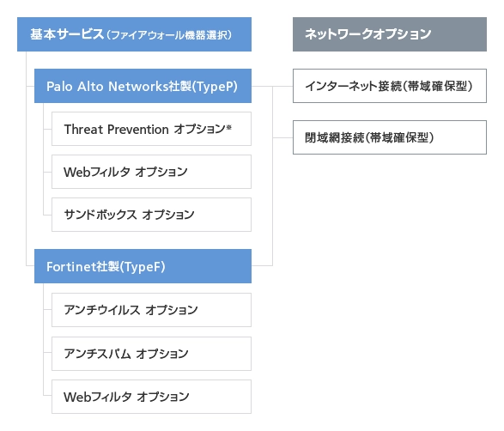Click (帯域確保型) in the インターネット接続 box
504x431 pixels.
tap(438, 86)
